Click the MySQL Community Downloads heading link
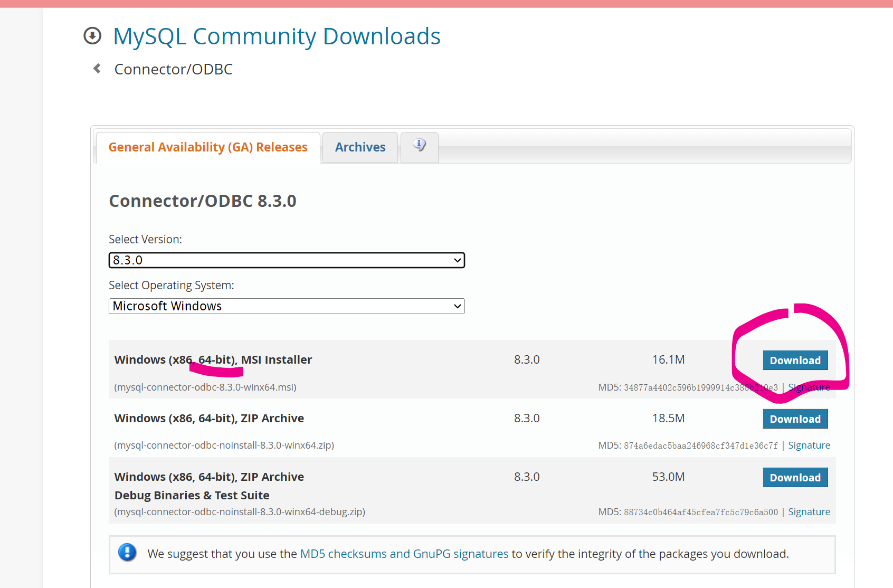This screenshot has height=588, width=893. point(277,36)
